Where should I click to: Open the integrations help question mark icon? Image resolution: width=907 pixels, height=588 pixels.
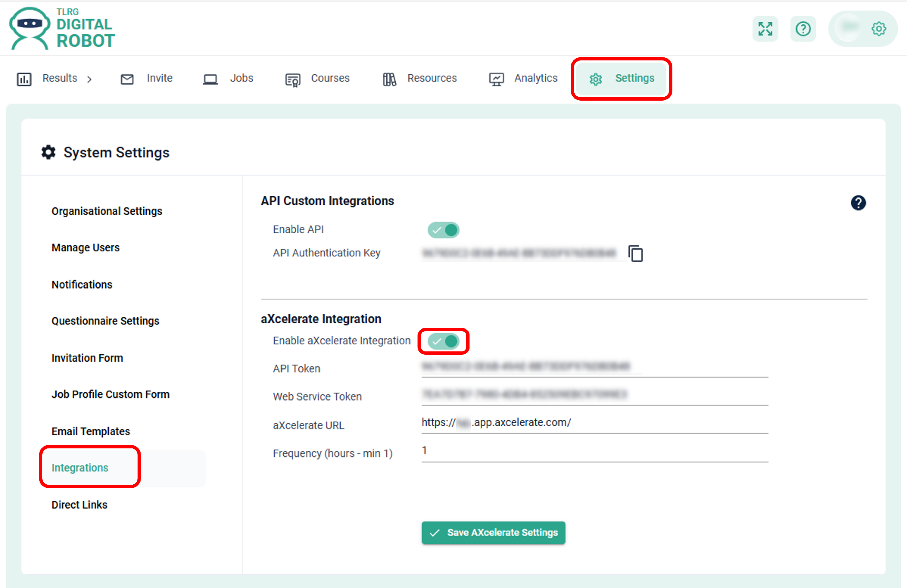point(858,203)
